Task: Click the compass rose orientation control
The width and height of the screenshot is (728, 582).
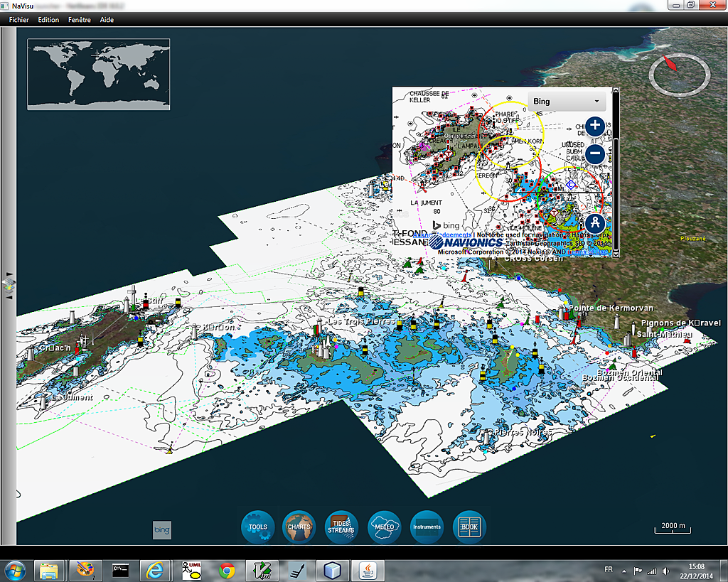Action: tap(679, 74)
